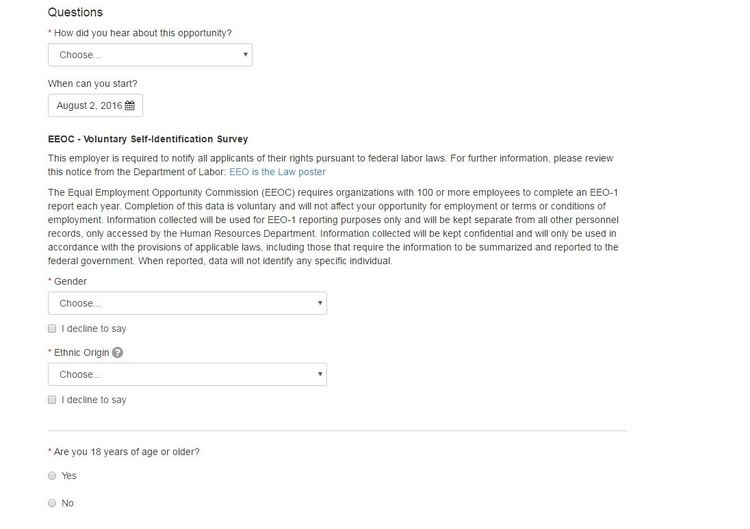The height and width of the screenshot is (529, 750).
Task: Click "Are you 18 years of age or older?" text
Action: pos(127,452)
